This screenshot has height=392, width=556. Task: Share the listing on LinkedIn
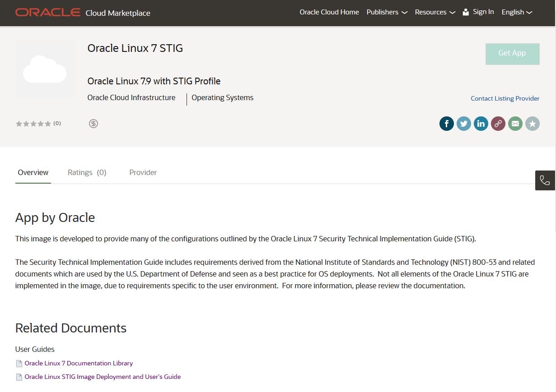tap(481, 123)
